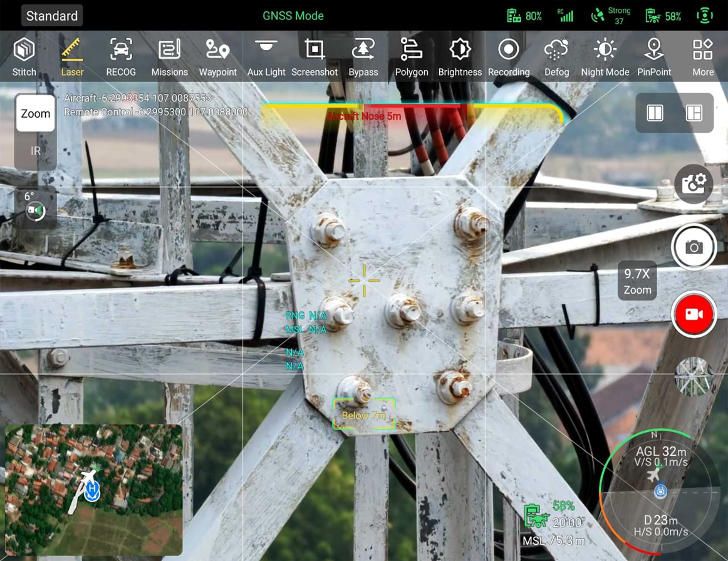The height and width of the screenshot is (561, 728).
Task: Open RECOG vehicle recognition
Action: [121, 57]
